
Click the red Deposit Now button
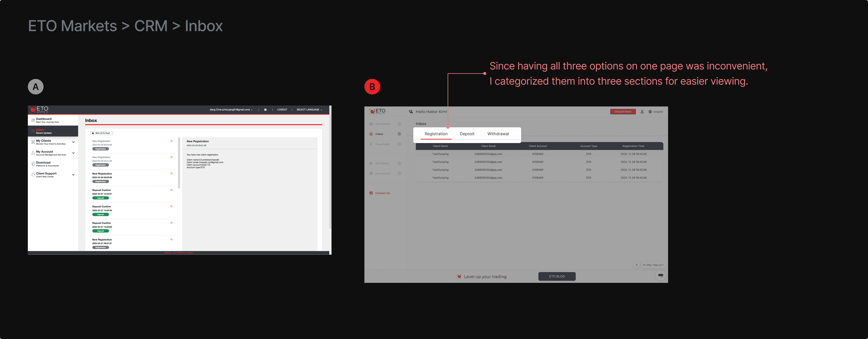tap(623, 112)
